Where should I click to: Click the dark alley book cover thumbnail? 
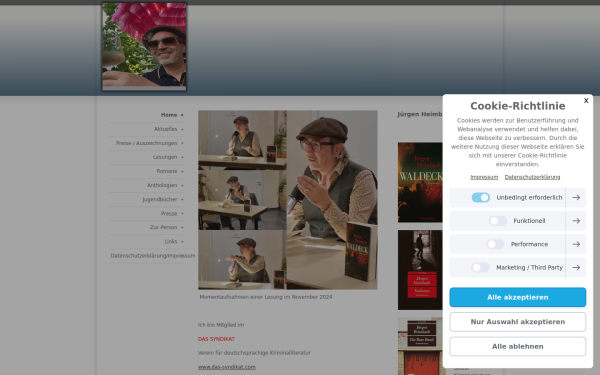420,270
